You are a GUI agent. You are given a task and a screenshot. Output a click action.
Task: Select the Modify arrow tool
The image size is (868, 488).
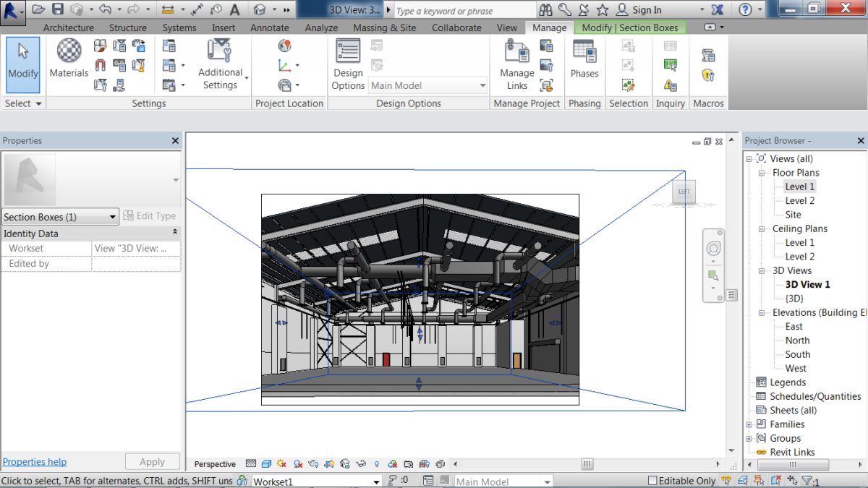[x=22, y=64]
